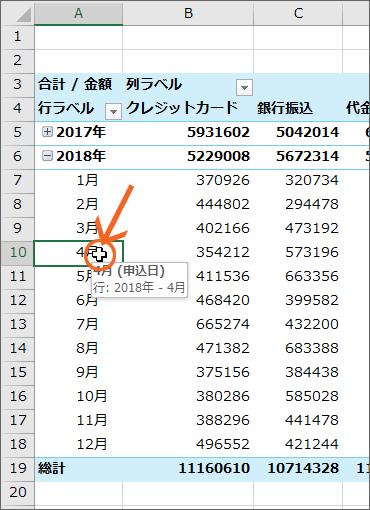
Task: Click cell value 388296
Action: 223,420
